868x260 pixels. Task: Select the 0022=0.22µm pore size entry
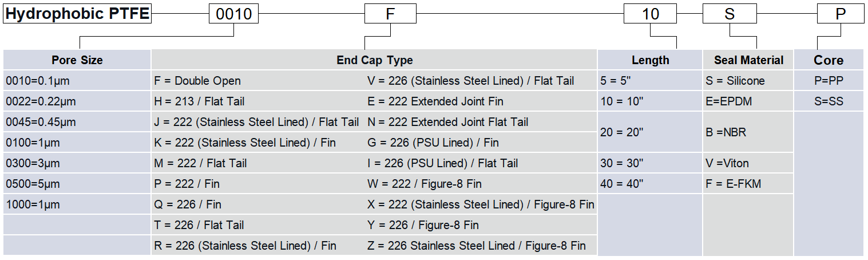(41, 101)
